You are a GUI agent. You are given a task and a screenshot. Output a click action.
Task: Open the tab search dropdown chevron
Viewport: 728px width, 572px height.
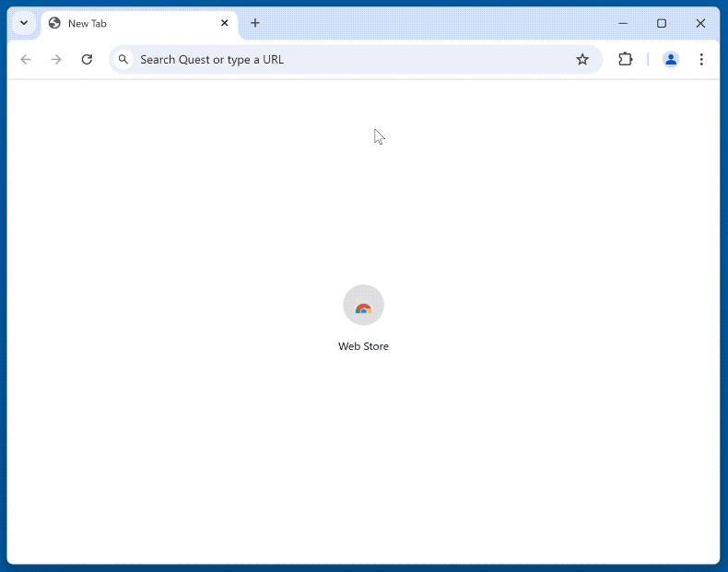(x=24, y=23)
